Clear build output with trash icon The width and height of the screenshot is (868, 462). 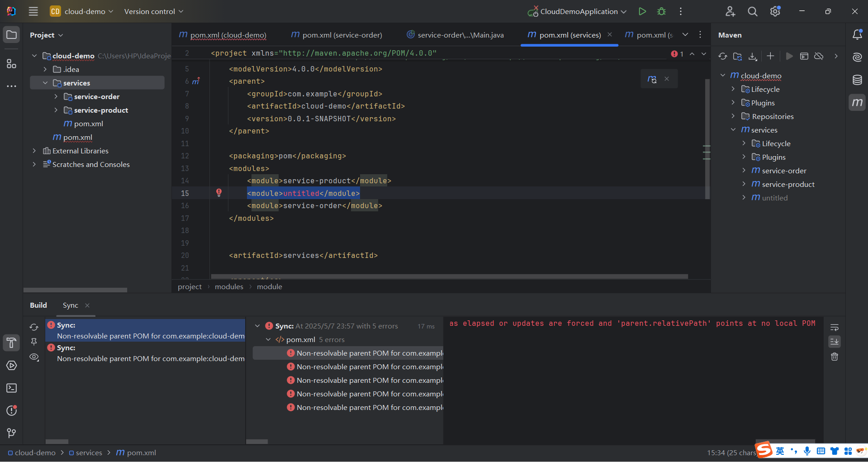coord(835,357)
